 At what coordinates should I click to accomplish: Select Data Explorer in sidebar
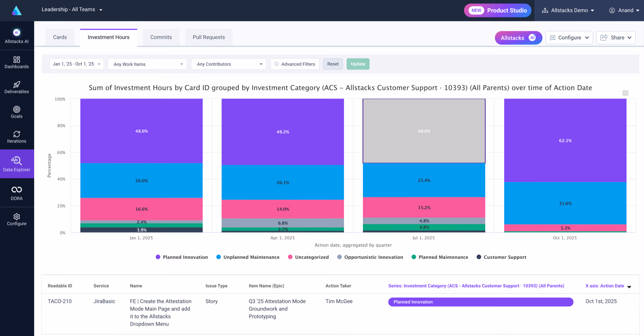click(17, 164)
